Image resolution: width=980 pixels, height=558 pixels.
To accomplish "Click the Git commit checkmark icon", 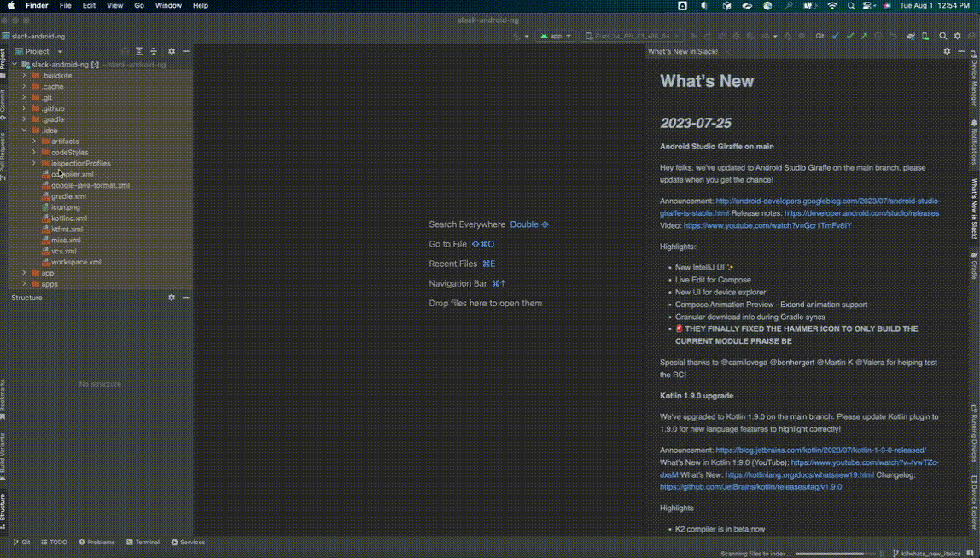I will coord(850,36).
